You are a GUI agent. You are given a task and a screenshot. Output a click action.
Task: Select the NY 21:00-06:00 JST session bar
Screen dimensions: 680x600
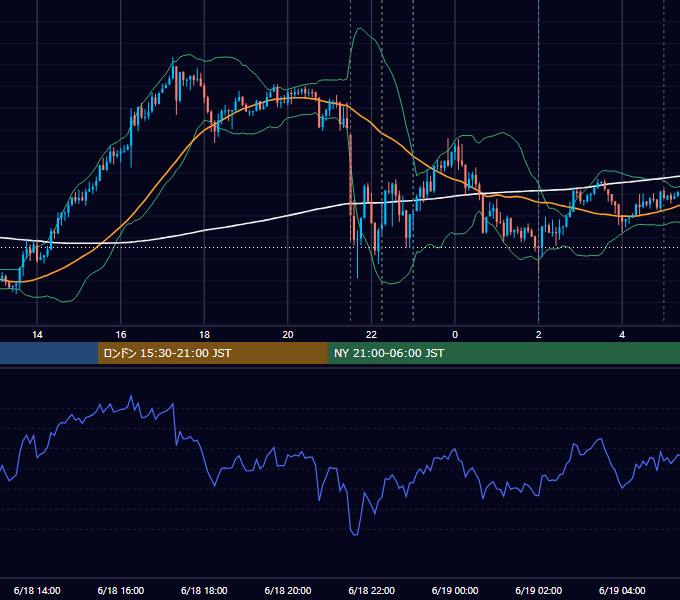(x=503, y=353)
